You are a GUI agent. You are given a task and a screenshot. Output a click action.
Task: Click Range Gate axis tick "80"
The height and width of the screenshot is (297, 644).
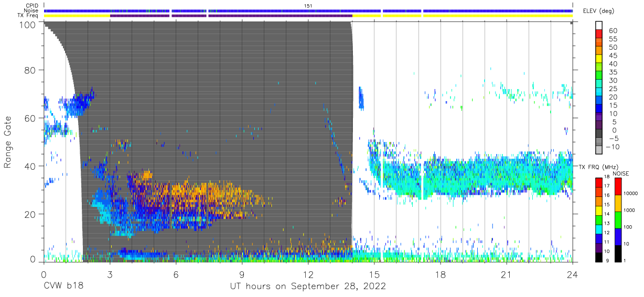[x=31, y=70]
